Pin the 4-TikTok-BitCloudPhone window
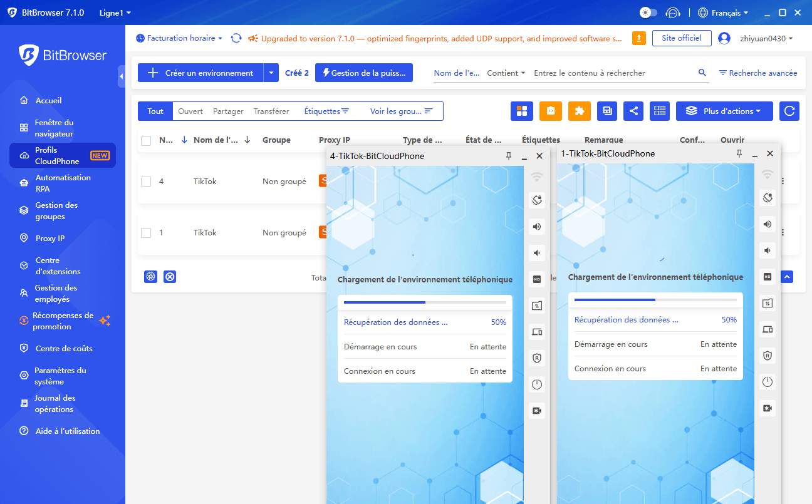Screen dimensions: 812x504 (509, 156)
